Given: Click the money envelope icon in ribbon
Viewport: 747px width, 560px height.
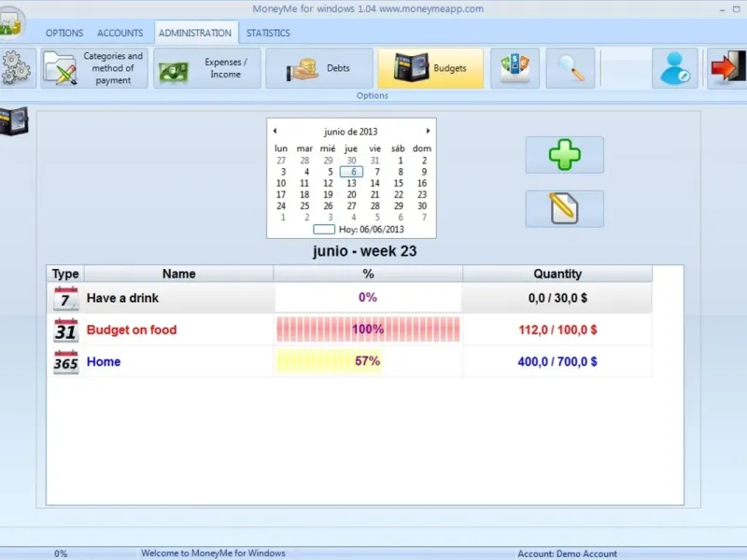Looking at the screenshot, I should 515,68.
